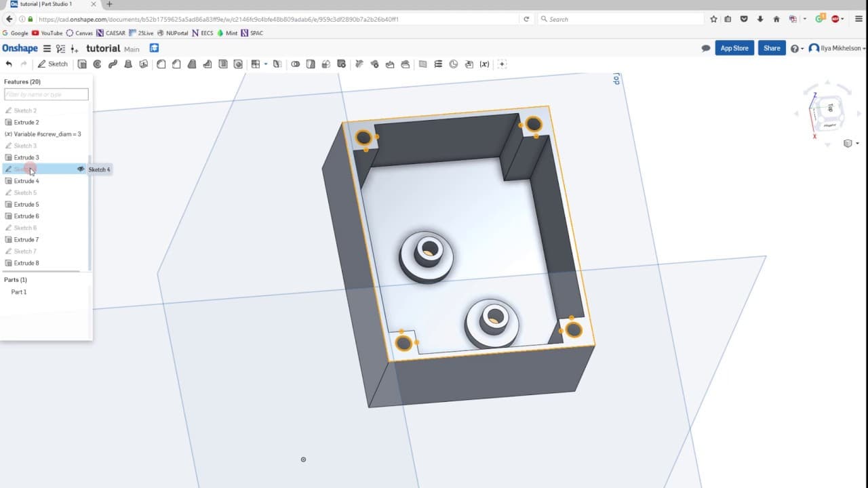
Task: Select the Sweep tool in the toolbar
Action: click(x=113, y=64)
